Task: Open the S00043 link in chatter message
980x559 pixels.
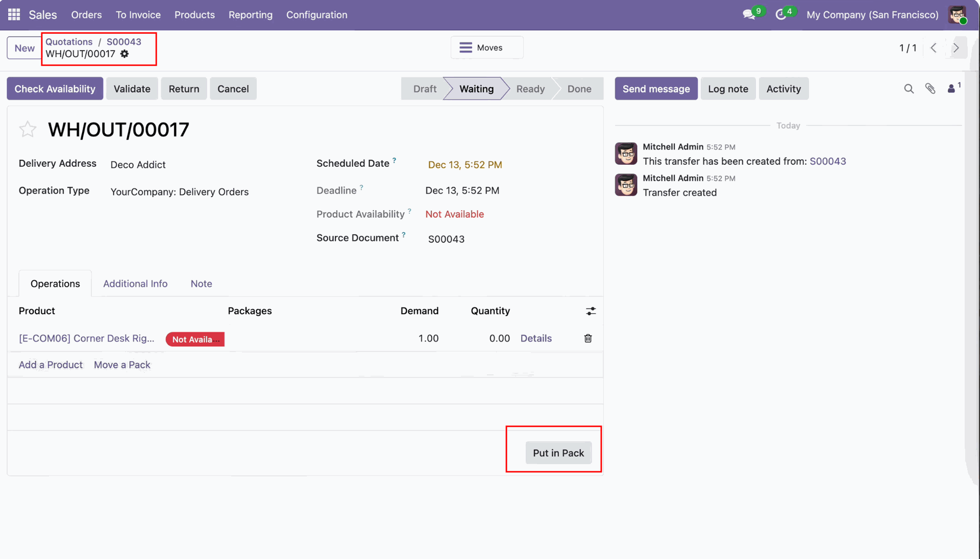Action: pos(827,161)
